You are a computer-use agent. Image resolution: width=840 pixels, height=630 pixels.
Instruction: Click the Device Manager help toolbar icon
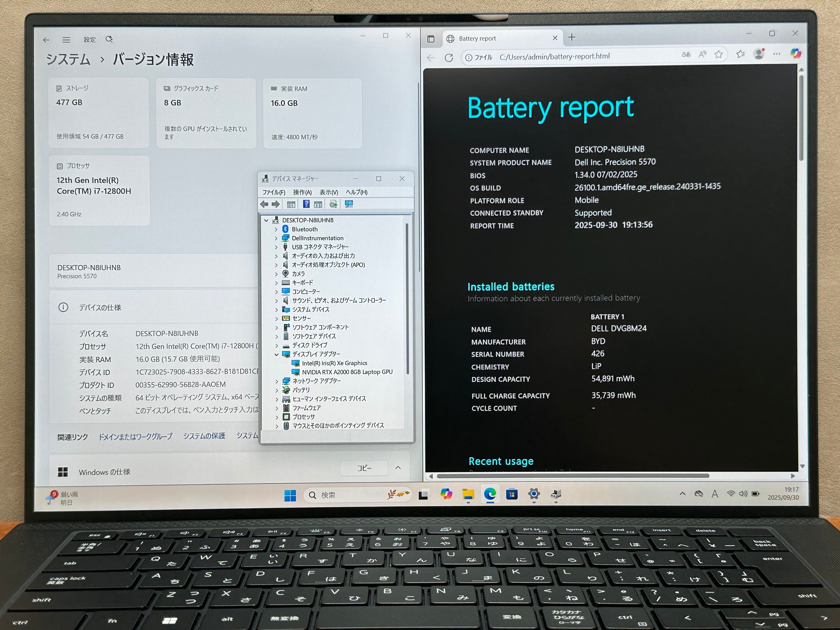[306, 204]
